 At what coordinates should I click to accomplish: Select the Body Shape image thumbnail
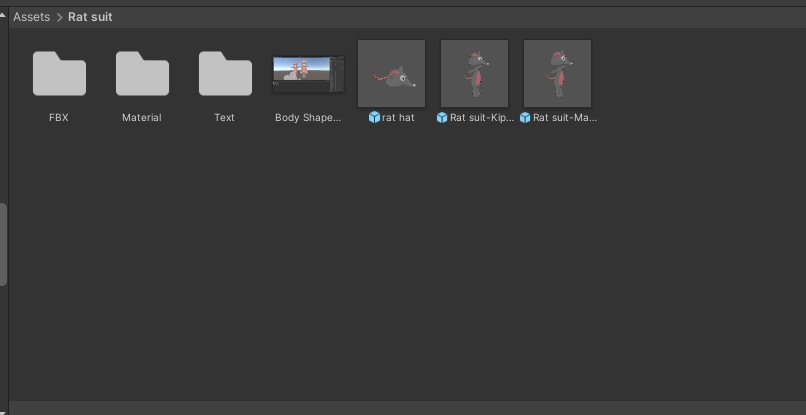click(x=308, y=74)
